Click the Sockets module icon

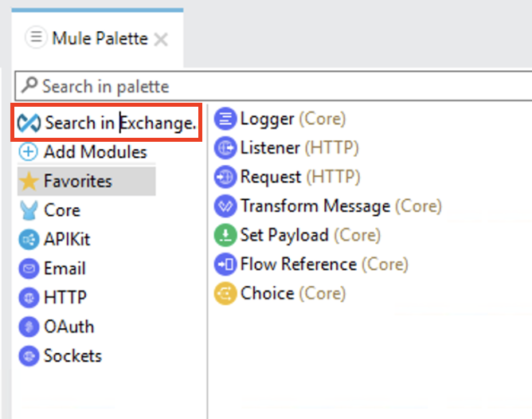29,356
